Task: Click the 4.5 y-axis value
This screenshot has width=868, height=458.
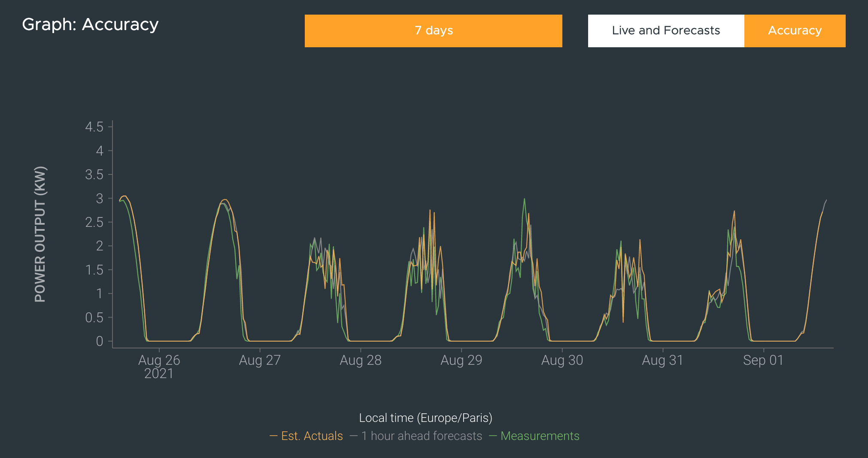Action: pos(94,127)
